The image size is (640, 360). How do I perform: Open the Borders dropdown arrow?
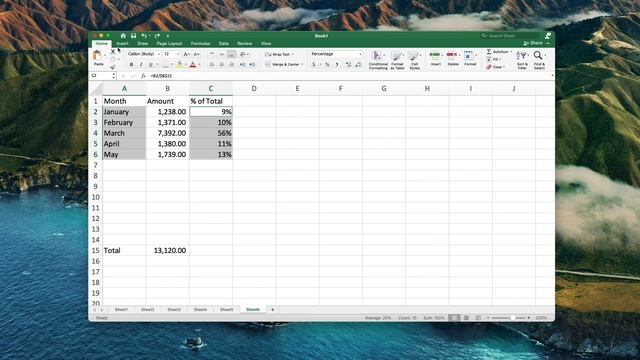pyautogui.click(x=172, y=64)
